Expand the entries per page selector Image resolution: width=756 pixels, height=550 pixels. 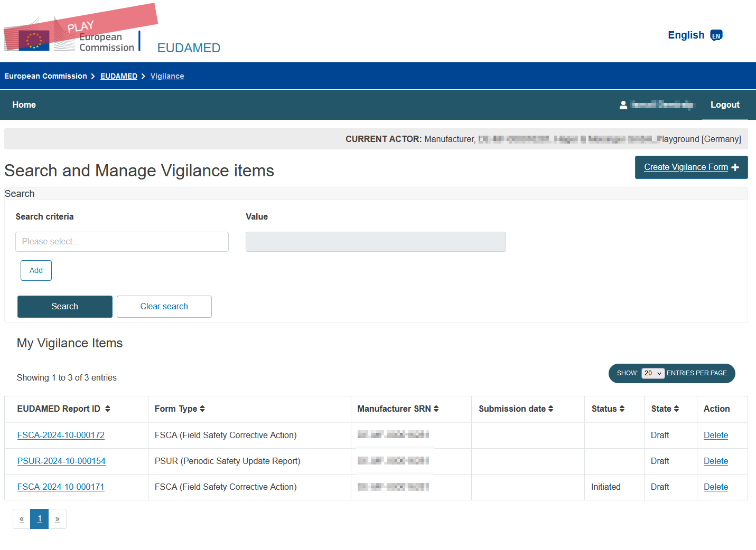[x=653, y=373]
